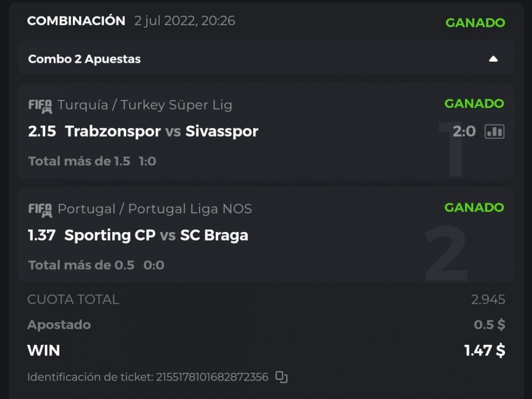This screenshot has height=399, width=532.
Task: Open Trabzonspor vs Sivasspor match
Action: pyautogui.click(x=161, y=131)
